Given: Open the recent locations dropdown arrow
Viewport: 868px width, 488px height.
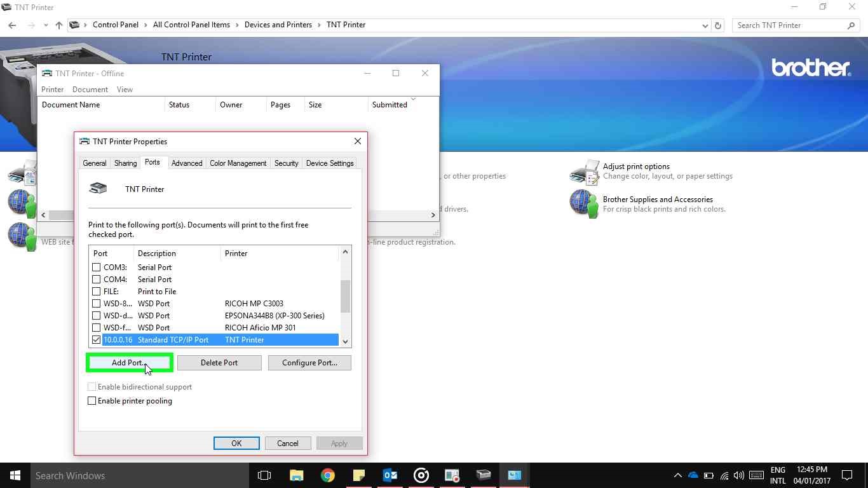Looking at the screenshot, I should (x=46, y=25).
